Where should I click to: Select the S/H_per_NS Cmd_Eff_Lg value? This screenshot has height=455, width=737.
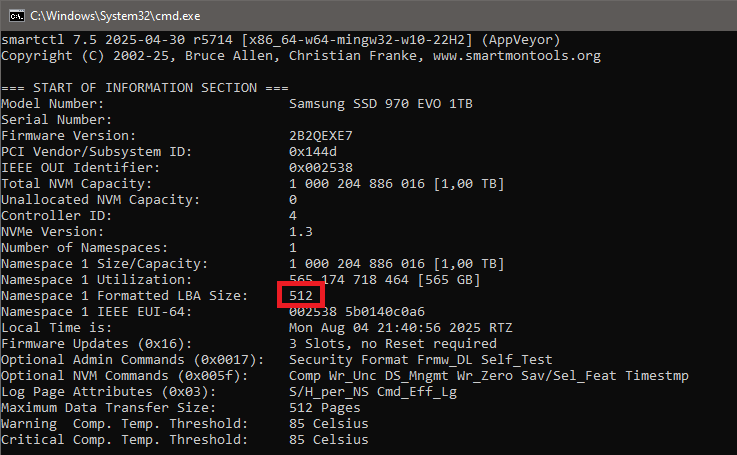[x=373, y=392]
